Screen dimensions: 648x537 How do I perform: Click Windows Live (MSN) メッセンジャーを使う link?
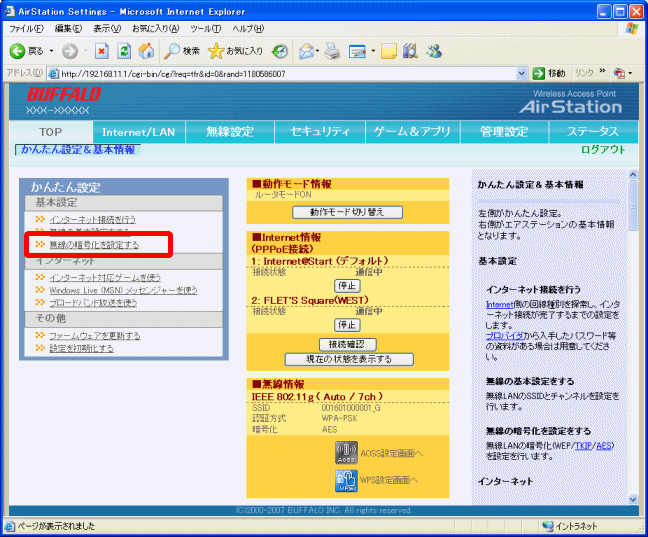click(x=123, y=290)
